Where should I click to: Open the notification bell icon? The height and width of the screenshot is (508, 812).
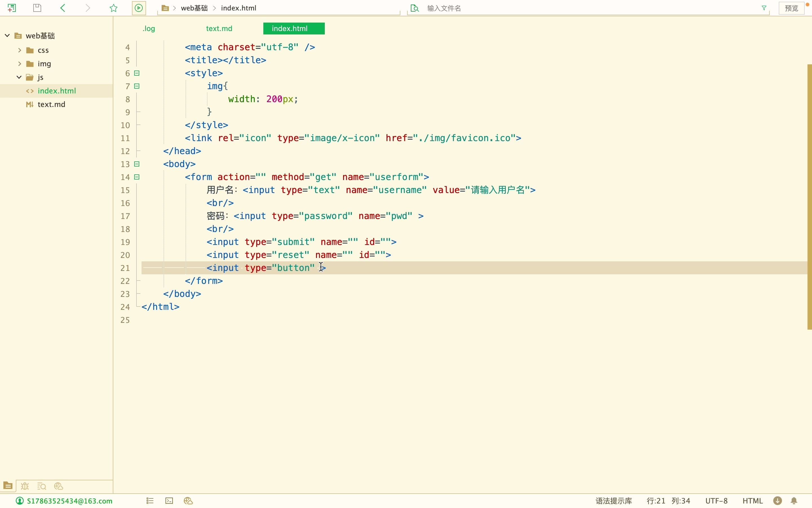[794, 501]
